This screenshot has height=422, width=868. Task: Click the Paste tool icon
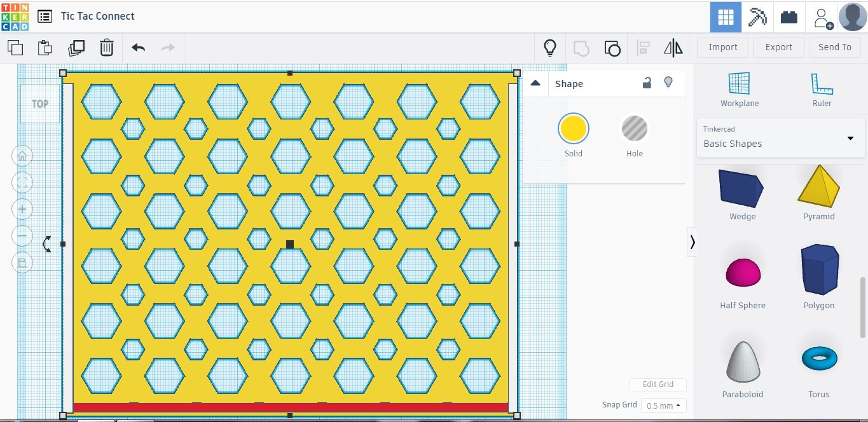coord(45,47)
